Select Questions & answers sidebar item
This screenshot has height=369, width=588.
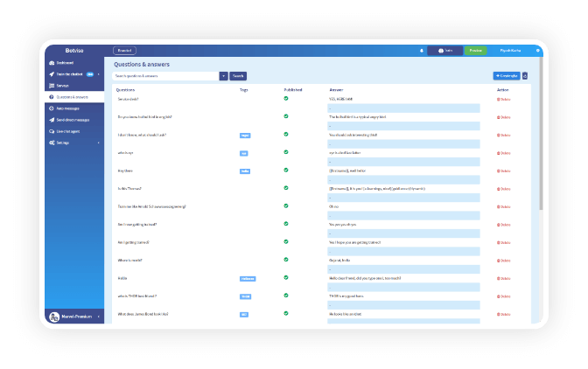pos(73,97)
